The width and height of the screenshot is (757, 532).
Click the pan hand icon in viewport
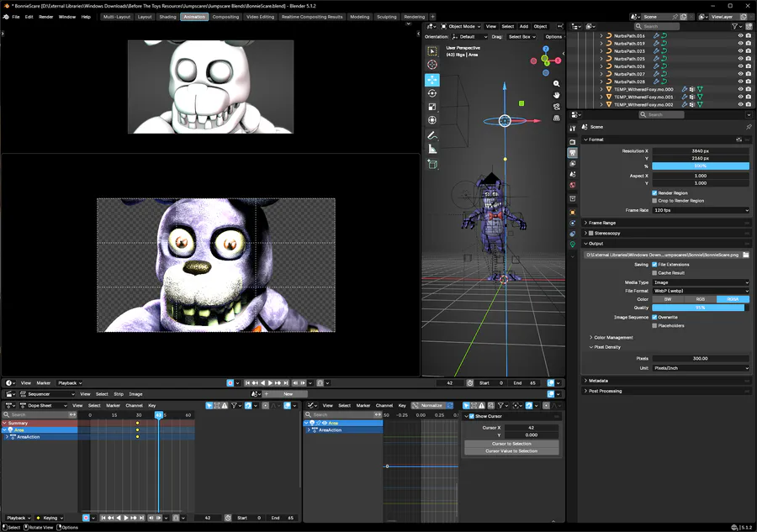point(557,95)
